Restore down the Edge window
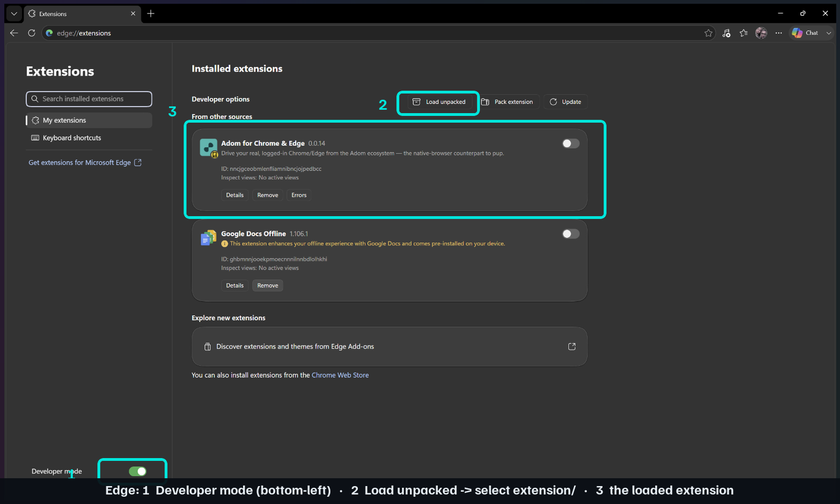Viewport: 840px width, 504px height. [802, 13]
